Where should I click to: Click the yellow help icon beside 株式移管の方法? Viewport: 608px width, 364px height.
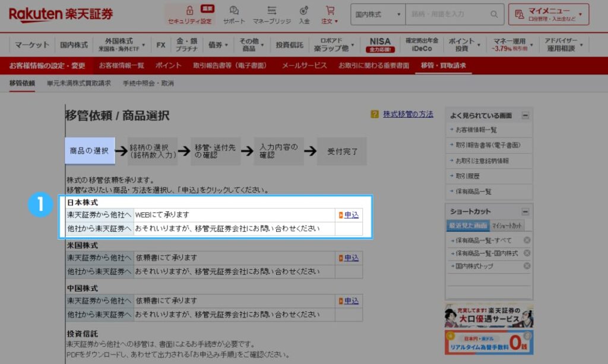point(373,114)
